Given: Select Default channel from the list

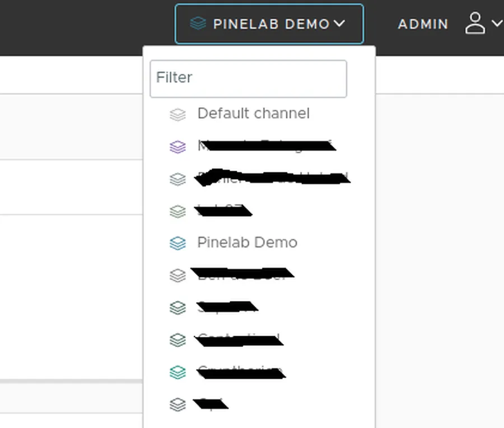Looking at the screenshot, I should [x=253, y=114].
